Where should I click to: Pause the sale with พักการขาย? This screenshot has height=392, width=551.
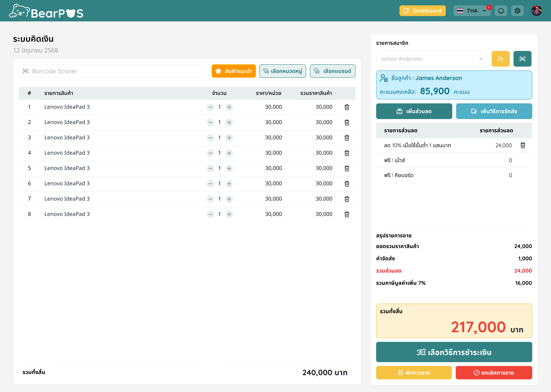pyautogui.click(x=414, y=373)
